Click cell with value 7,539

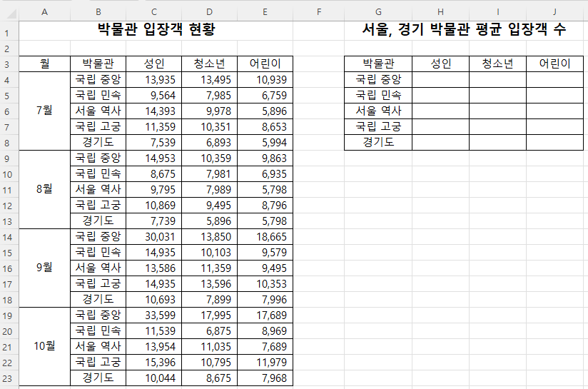153,143
